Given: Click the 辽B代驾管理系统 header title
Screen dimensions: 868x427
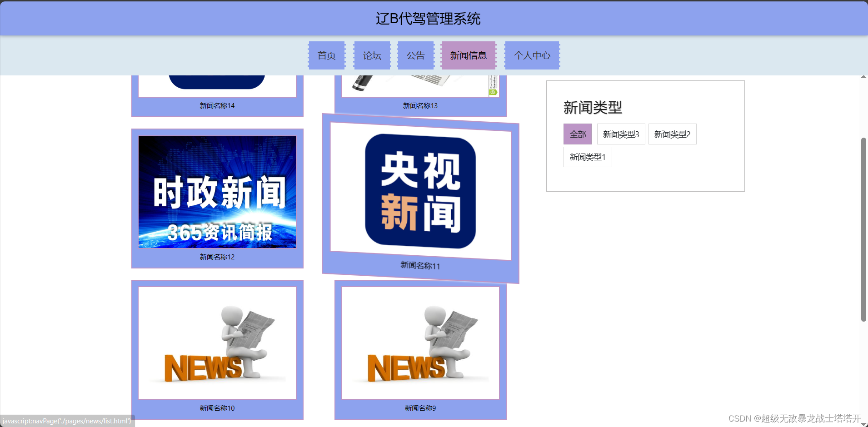Looking at the screenshot, I should coord(428,19).
